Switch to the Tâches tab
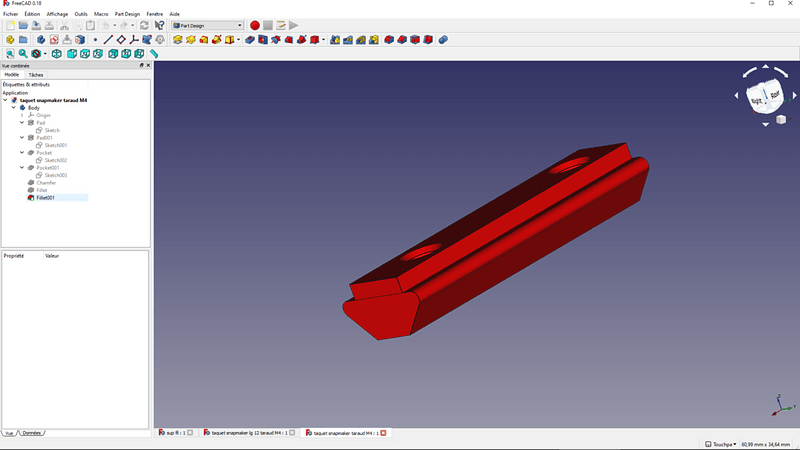Viewport: 800px width, 450px height. tap(36, 75)
